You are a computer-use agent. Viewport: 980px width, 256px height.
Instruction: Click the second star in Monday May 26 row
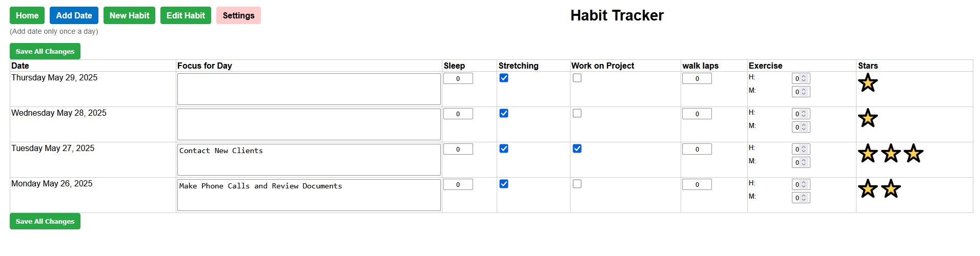[891, 189]
